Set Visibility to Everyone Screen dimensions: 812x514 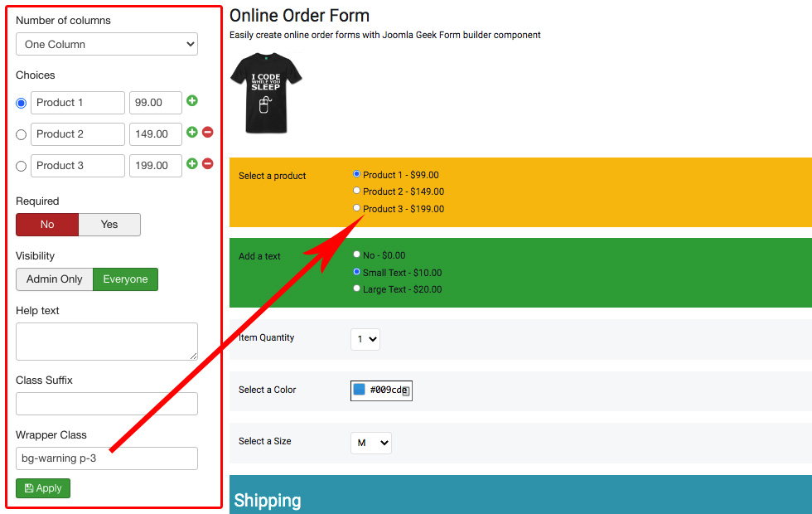coord(125,279)
